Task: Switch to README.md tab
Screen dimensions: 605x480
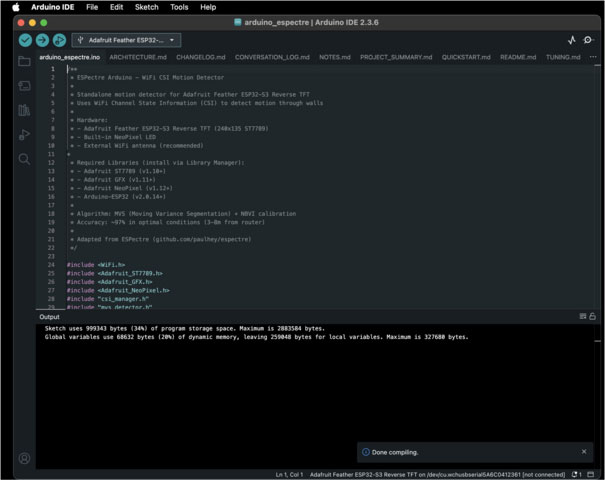Action: (518, 57)
